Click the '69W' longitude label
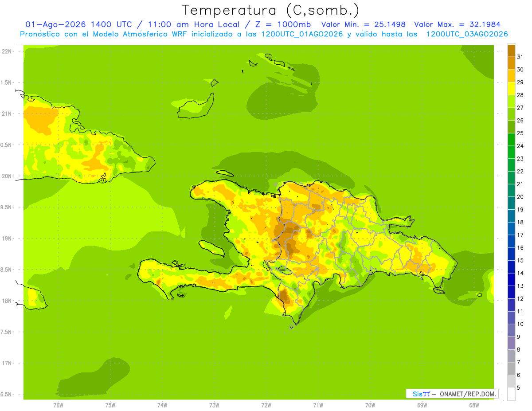Image resolution: width=532 pixels, height=411 pixels. pyautogui.click(x=422, y=405)
